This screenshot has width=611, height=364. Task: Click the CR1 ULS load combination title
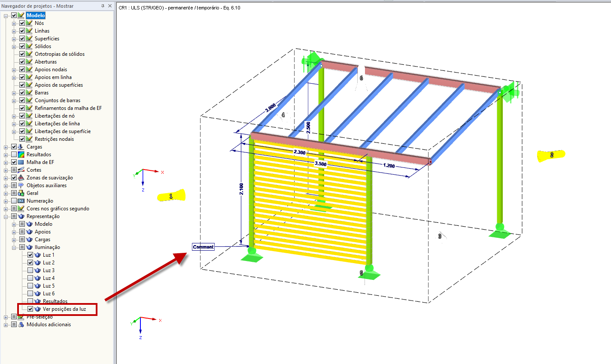coord(179,8)
